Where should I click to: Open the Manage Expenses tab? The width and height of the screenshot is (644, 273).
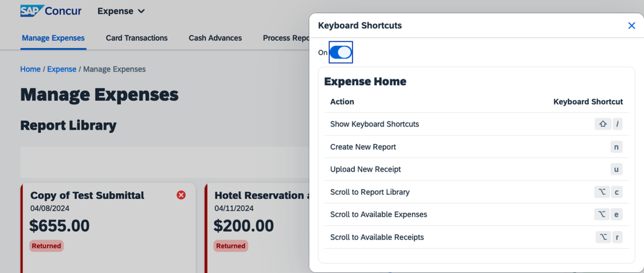(x=54, y=38)
